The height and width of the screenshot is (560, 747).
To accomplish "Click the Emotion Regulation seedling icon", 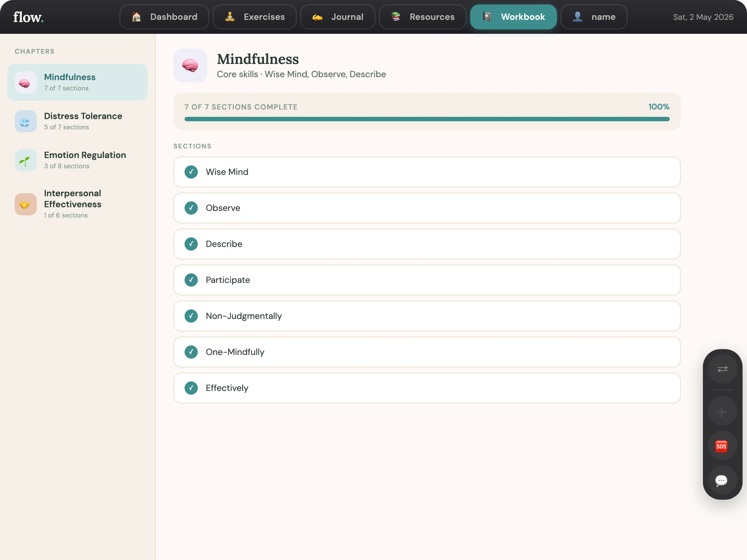I will coord(26,160).
